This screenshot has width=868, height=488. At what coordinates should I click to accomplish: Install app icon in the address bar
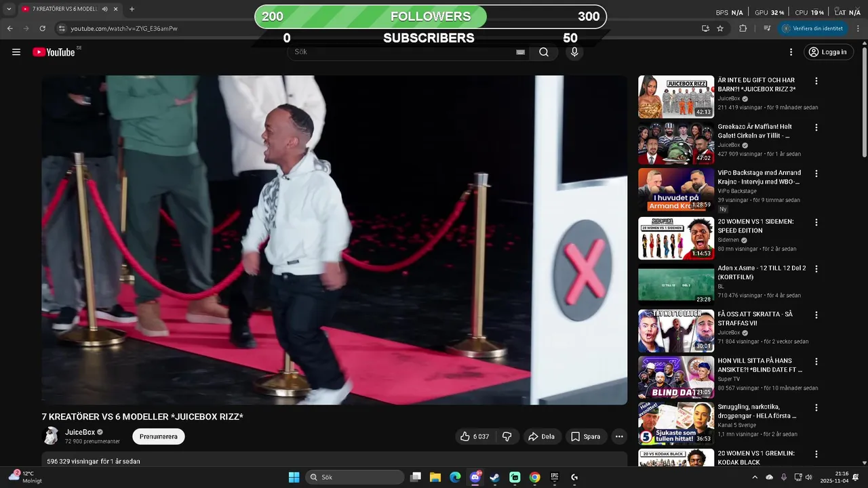(x=705, y=28)
